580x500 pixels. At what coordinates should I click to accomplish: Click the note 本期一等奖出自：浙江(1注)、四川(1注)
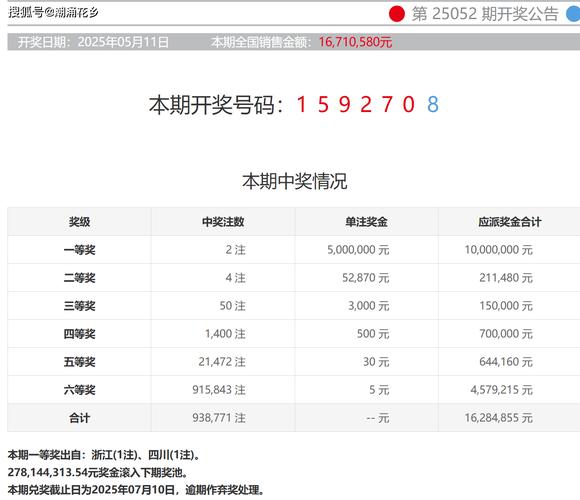pos(104,455)
